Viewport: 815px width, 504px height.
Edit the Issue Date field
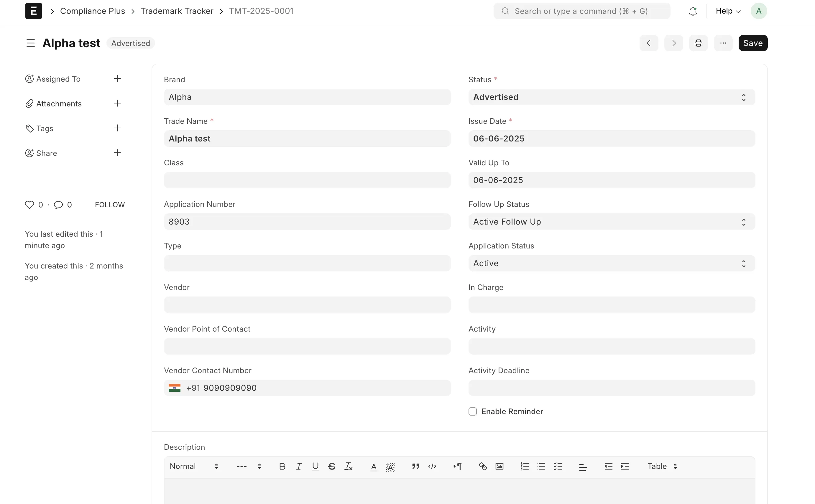click(612, 139)
